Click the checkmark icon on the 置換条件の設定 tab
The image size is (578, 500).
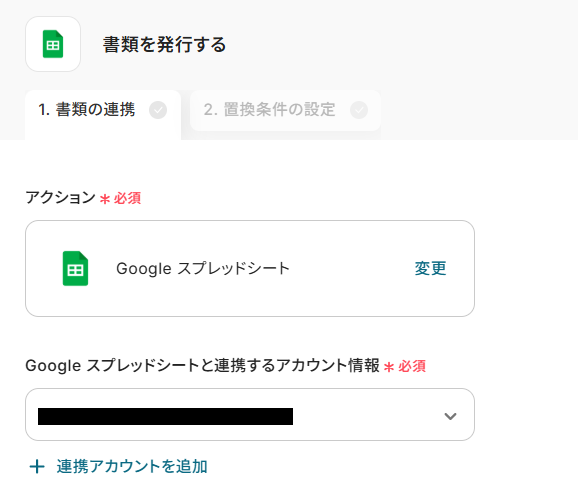[x=359, y=110]
